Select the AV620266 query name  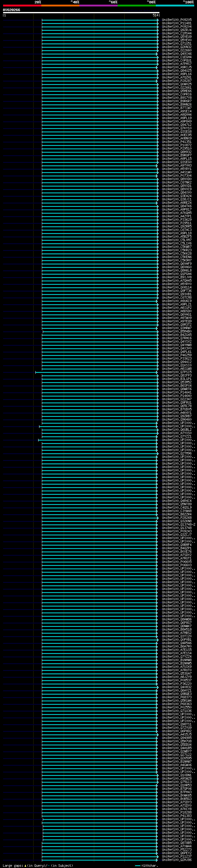11,10
